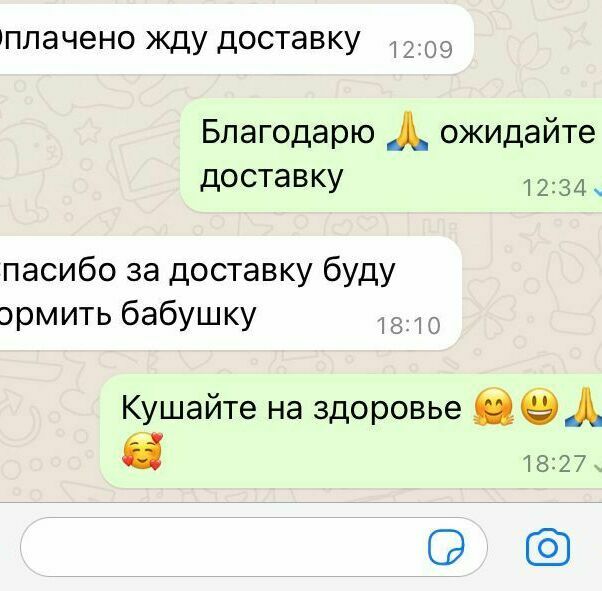The width and height of the screenshot is (602, 591).
Task: Tap the 18:10 timestamp
Action: point(408,326)
